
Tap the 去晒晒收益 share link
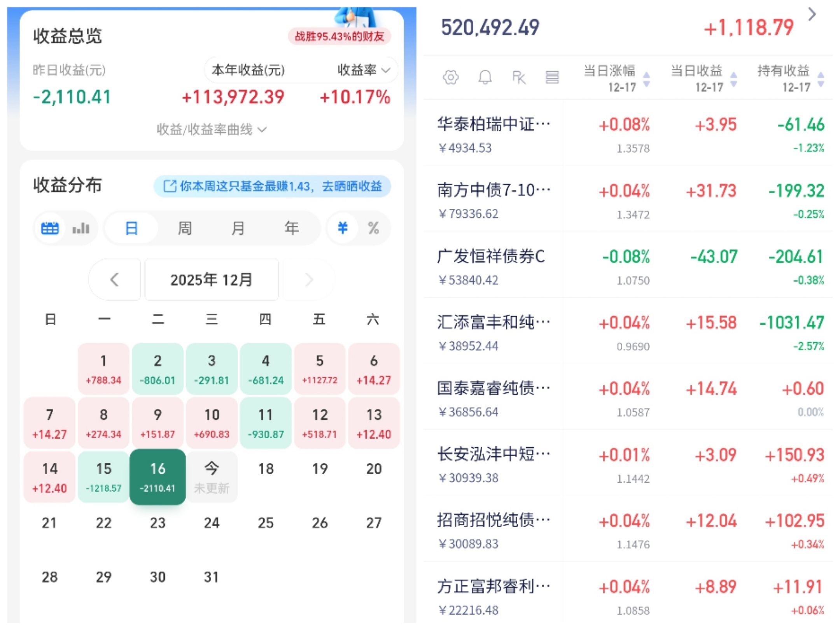pos(351,186)
